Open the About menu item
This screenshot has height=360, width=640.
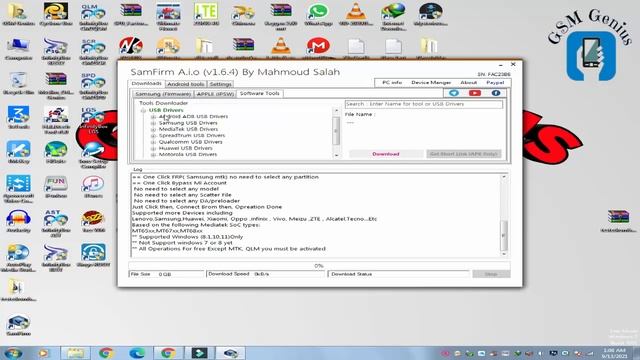[x=469, y=82]
